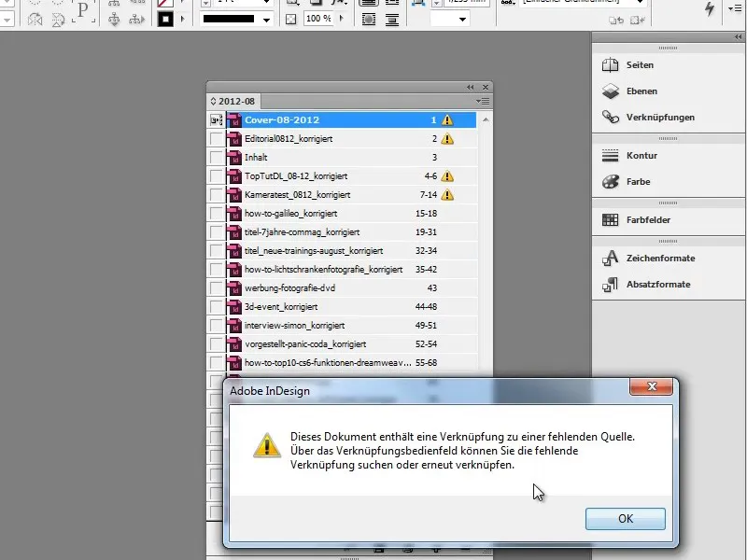This screenshot has width=747, height=560.
Task: Toggle style source box for Inhalt
Action: click(217, 157)
